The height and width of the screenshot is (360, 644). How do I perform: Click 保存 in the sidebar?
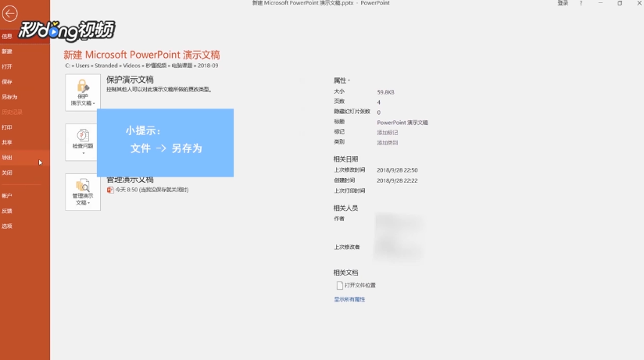click(x=7, y=82)
